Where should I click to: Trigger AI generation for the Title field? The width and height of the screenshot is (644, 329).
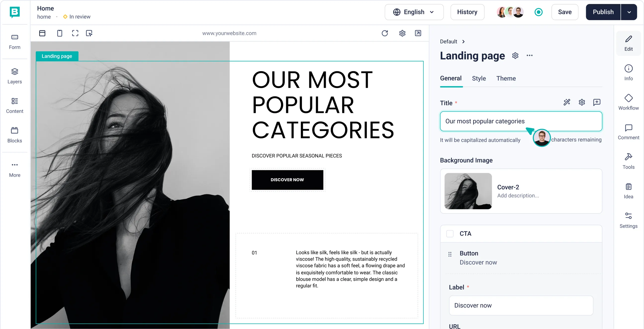click(x=567, y=102)
